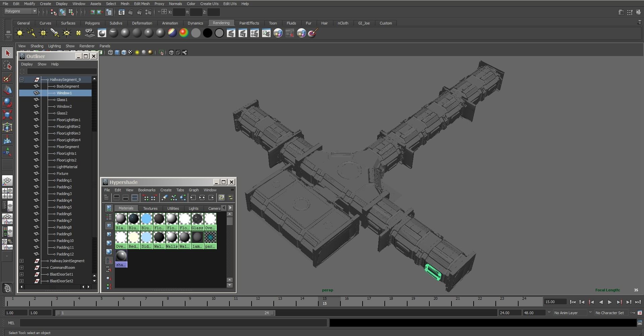The width and height of the screenshot is (644, 336).
Task: Toggle viewport textured checker button
Action: (130, 52)
